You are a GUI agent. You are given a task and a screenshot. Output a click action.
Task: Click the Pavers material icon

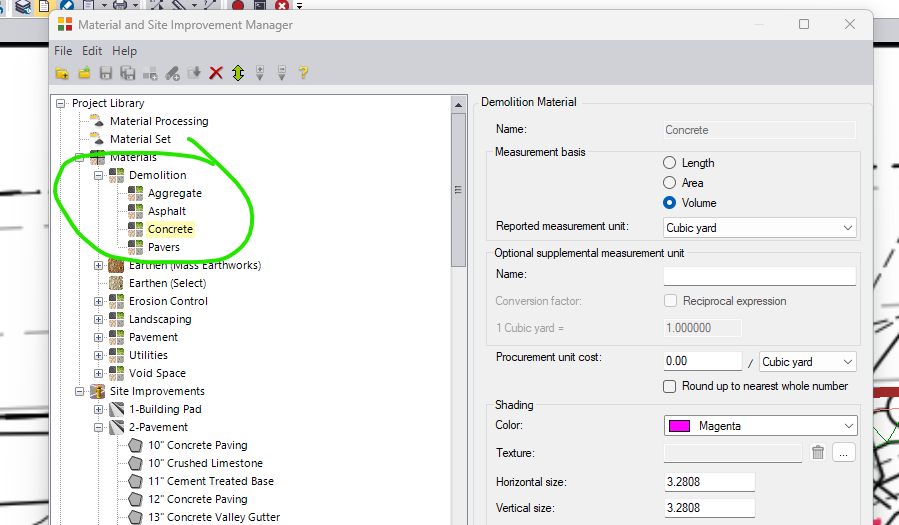(135, 247)
